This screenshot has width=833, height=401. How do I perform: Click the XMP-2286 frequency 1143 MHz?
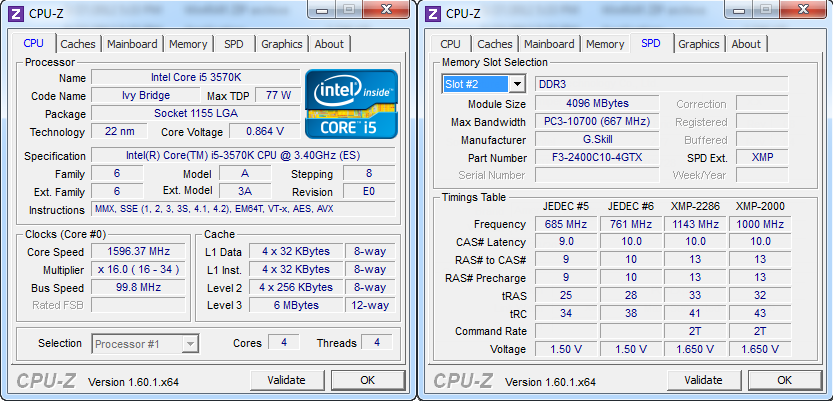pos(695,224)
